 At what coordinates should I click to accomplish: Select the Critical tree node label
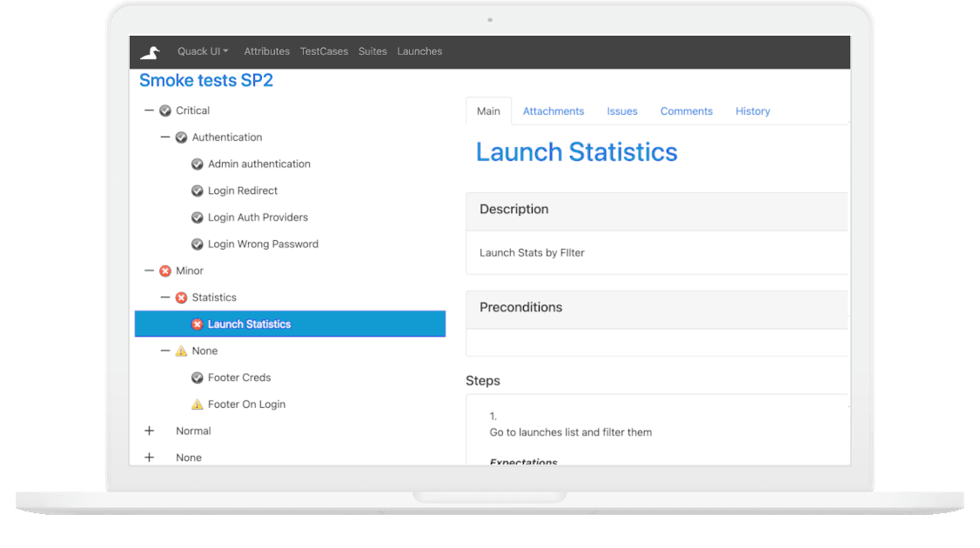192,110
